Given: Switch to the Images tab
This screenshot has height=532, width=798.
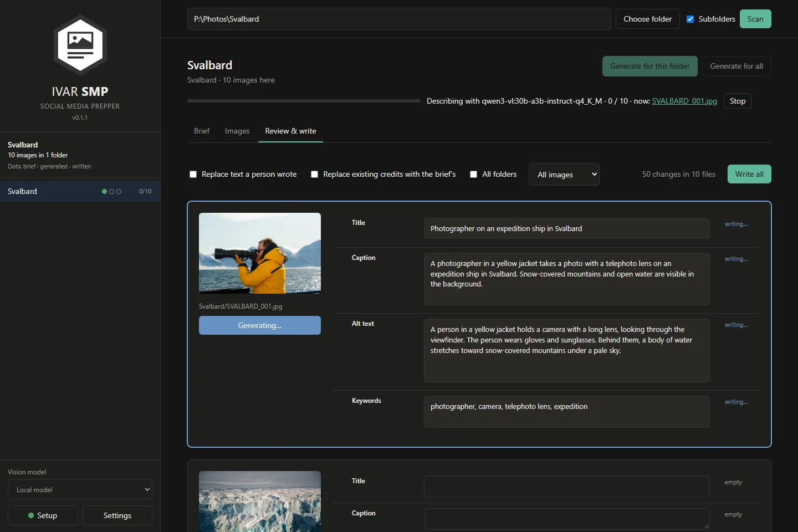Looking at the screenshot, I should coord(237,131).
